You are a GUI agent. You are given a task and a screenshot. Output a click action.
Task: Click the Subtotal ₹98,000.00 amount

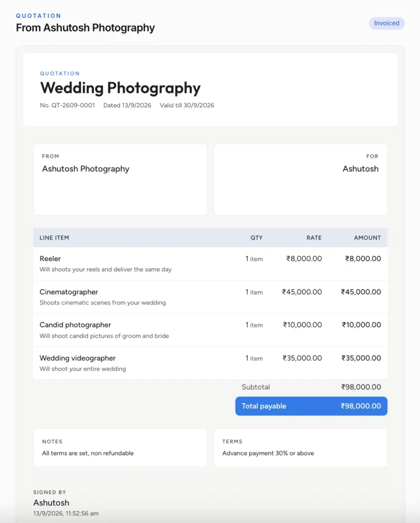pos(361,387)
